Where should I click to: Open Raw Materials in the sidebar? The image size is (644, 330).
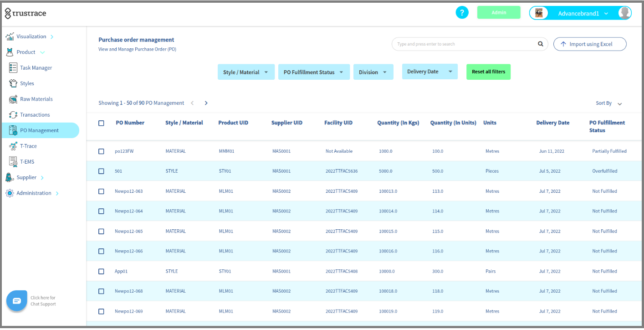[x=36, y=99]
